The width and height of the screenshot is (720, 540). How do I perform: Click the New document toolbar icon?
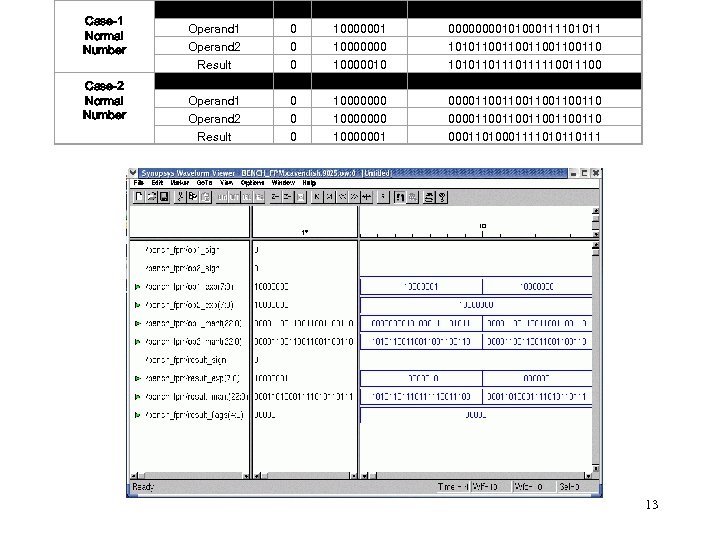(x=138, y=197)
